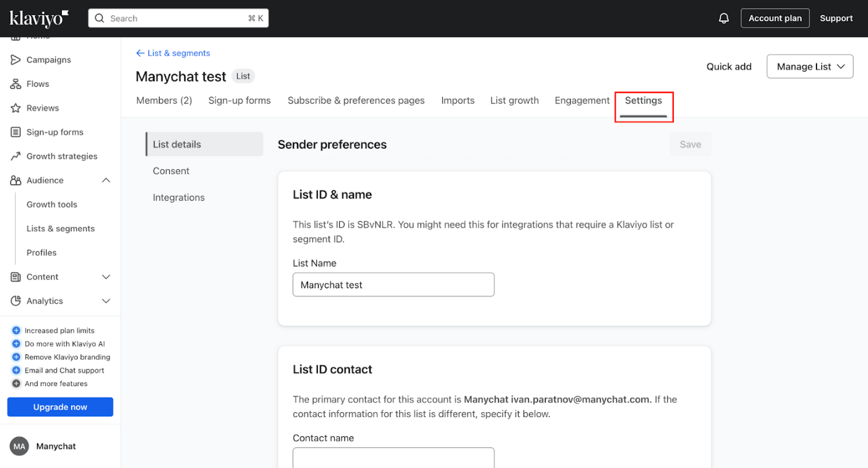Select the Imports tab
This screenshot has width=868, height=468.
coord(457,100)
